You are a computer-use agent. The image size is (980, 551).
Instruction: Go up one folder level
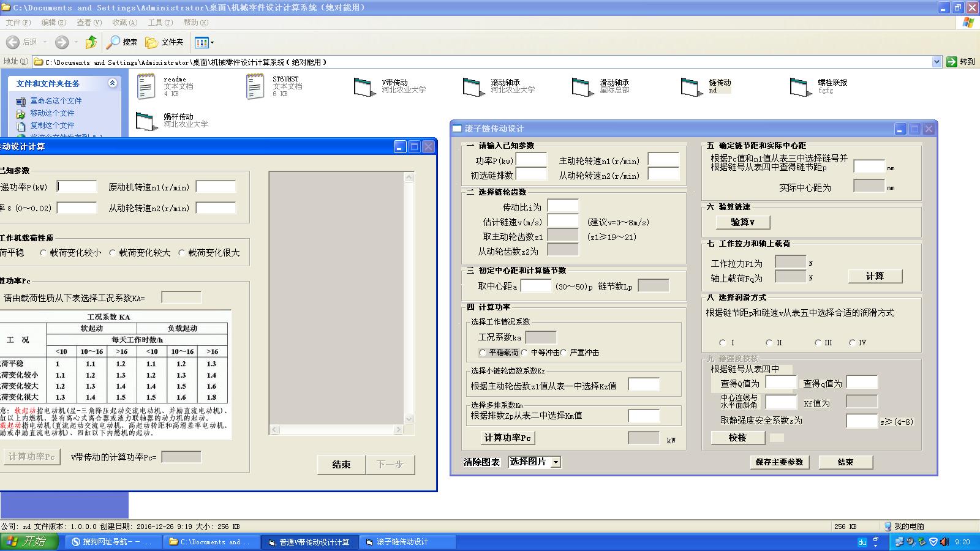tap(91, 42)
